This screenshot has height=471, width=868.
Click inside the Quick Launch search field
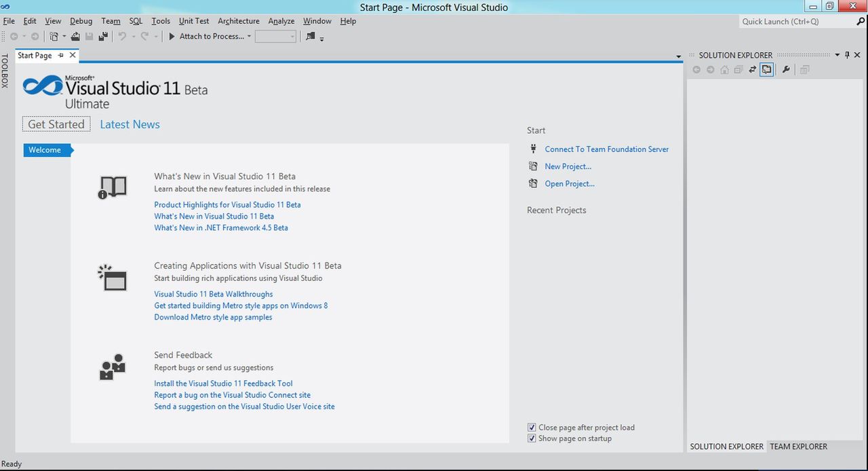[x=797, y=21]
